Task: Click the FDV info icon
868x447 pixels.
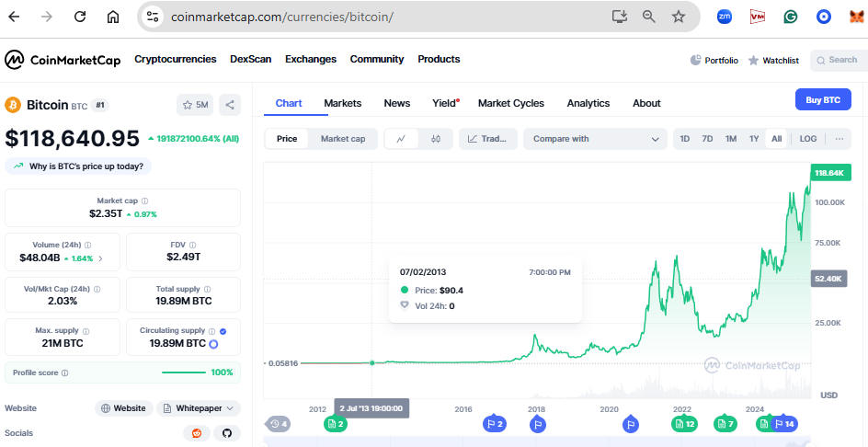Action: point(193,245)
